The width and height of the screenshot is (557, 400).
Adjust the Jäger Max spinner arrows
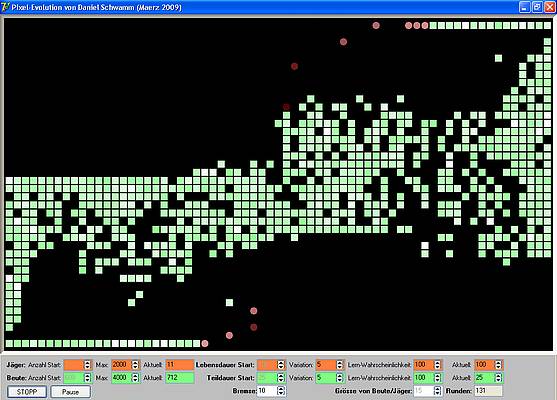(135, 365)
